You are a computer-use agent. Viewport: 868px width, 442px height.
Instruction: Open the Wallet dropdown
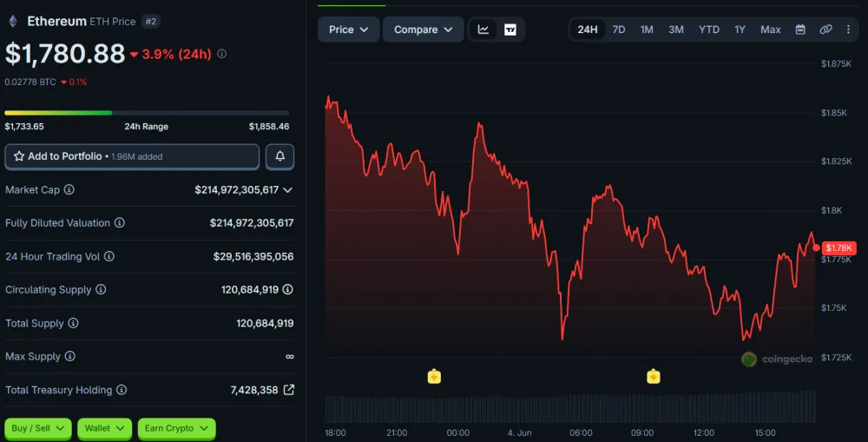tap(105, 428)
